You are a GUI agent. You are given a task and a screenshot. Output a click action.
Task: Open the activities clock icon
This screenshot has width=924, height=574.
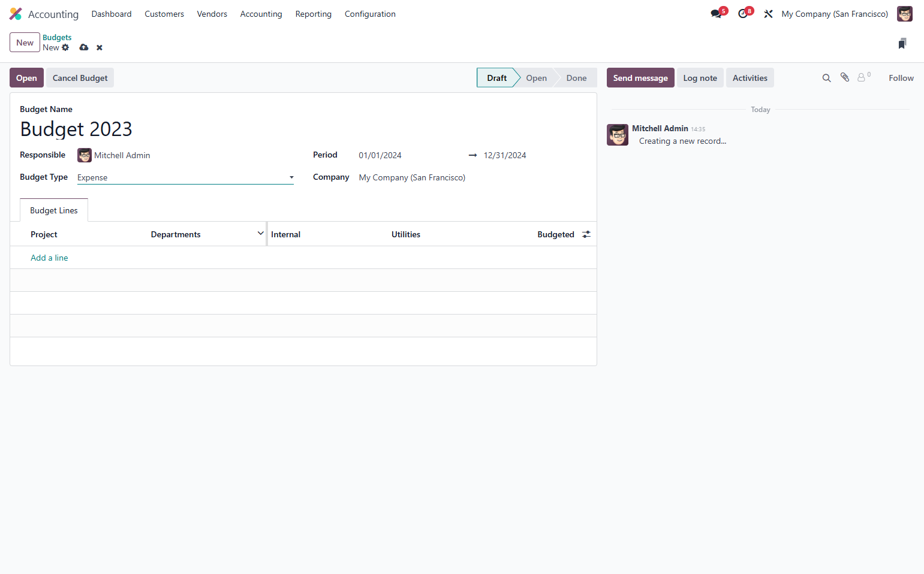coord(743,14)
